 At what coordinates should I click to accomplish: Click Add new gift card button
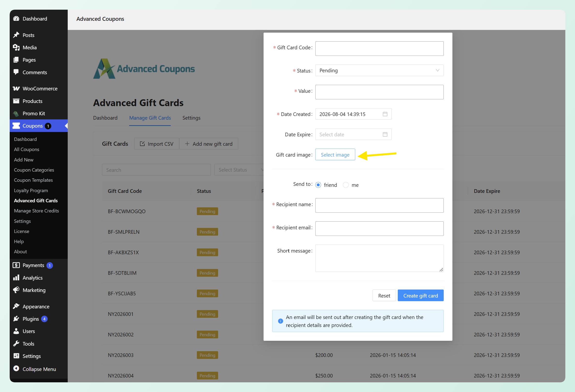click(209, 144)
